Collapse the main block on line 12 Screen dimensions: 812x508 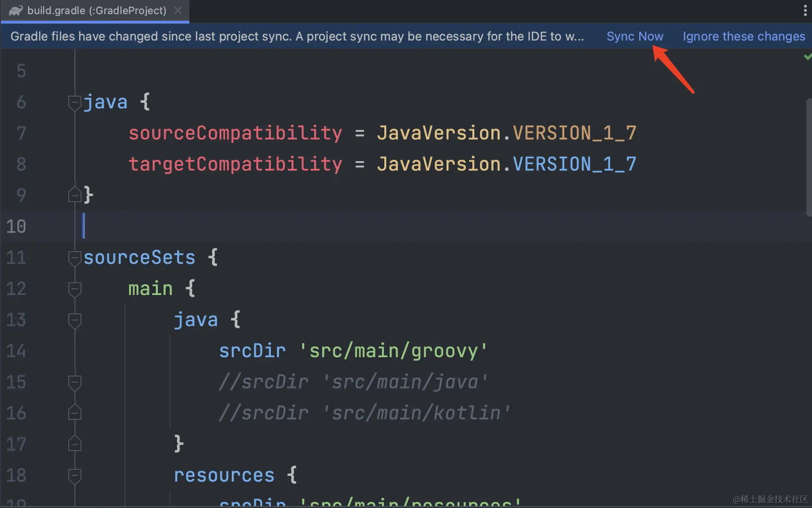pyautogui.click(x=74, y=289)
